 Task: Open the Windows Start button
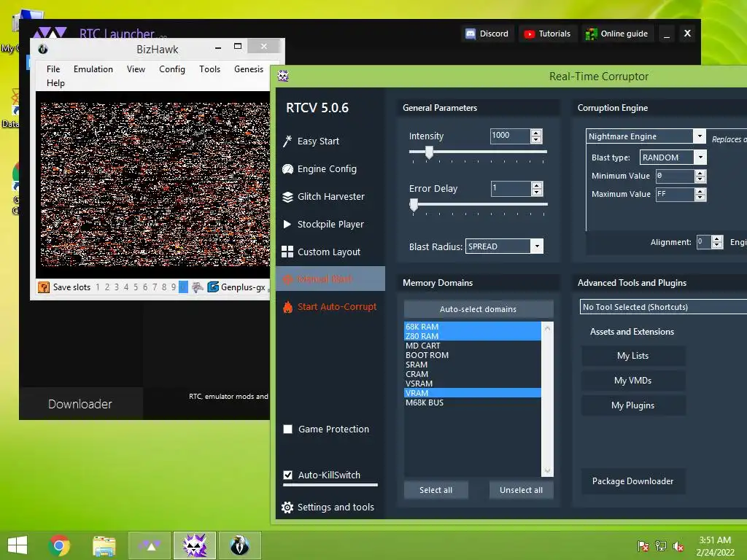tap(18, 545)
